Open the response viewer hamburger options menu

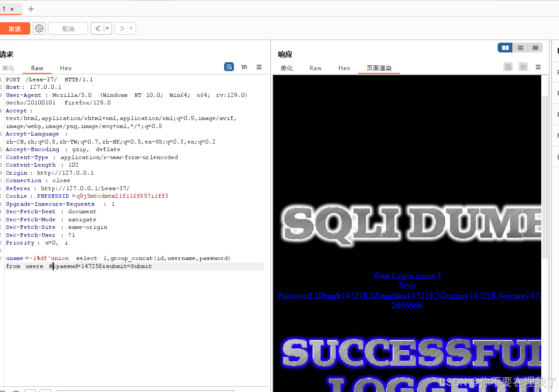click(538, 67)
